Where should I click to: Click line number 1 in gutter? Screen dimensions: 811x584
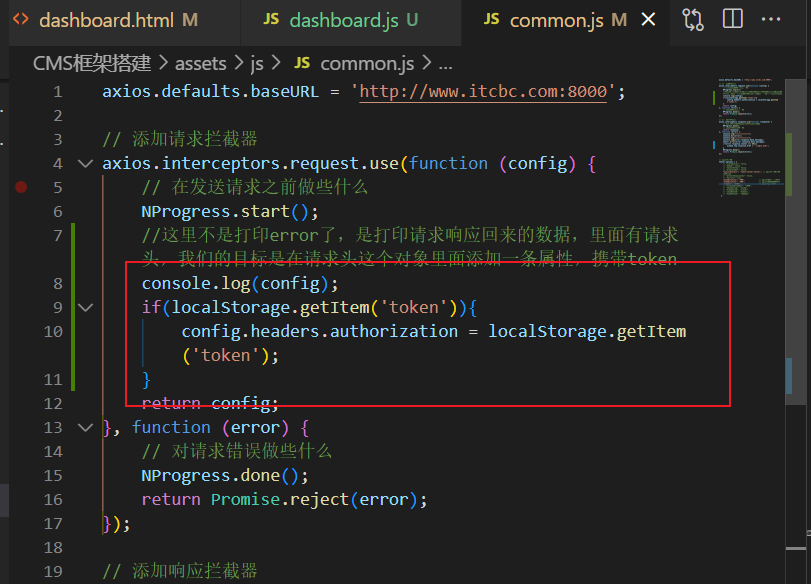(57, 92)
